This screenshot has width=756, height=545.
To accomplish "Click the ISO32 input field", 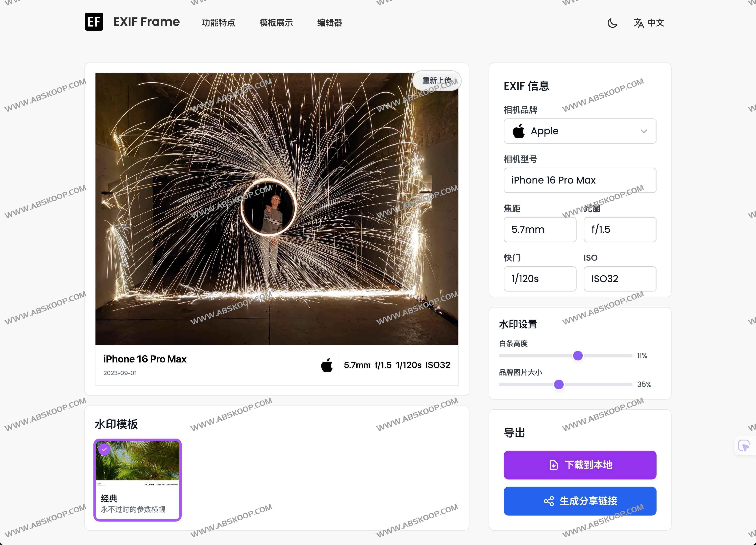I will point(620,279).
